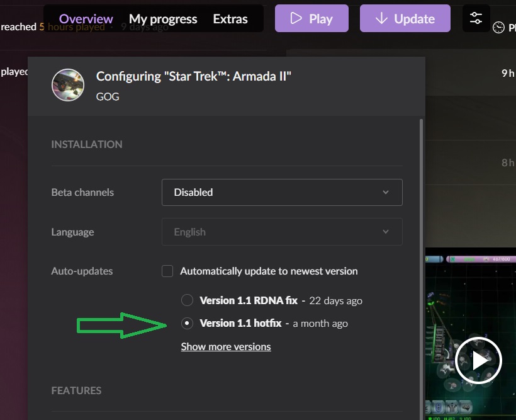
Task: Click the 'a month ago' version date text
Action: click(x=320, y=324)
